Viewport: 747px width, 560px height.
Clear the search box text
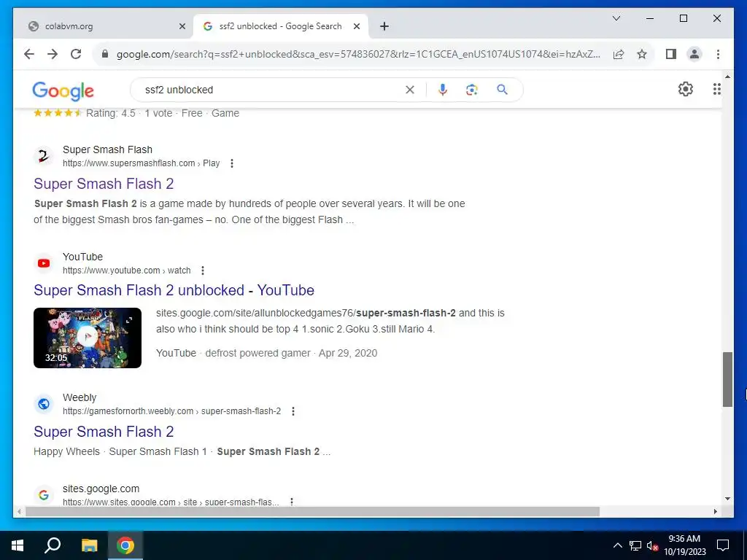[410, 90]
